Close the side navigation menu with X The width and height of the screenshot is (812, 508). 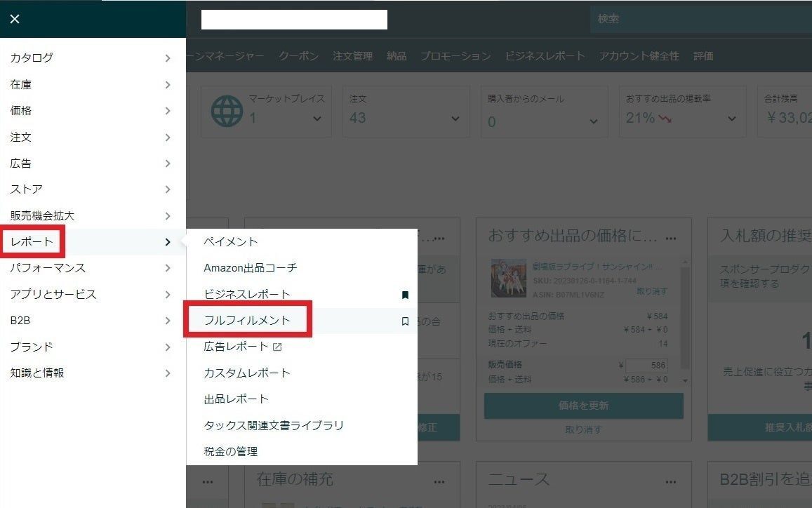[15, 19]
